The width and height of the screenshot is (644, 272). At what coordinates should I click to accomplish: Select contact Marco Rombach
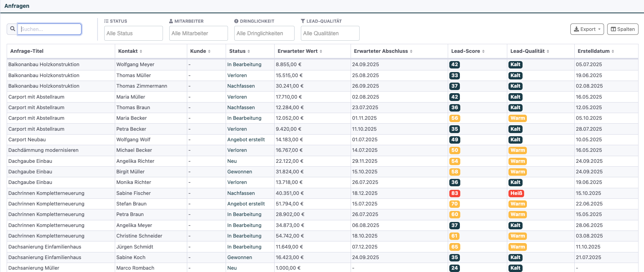pos(135,268)
